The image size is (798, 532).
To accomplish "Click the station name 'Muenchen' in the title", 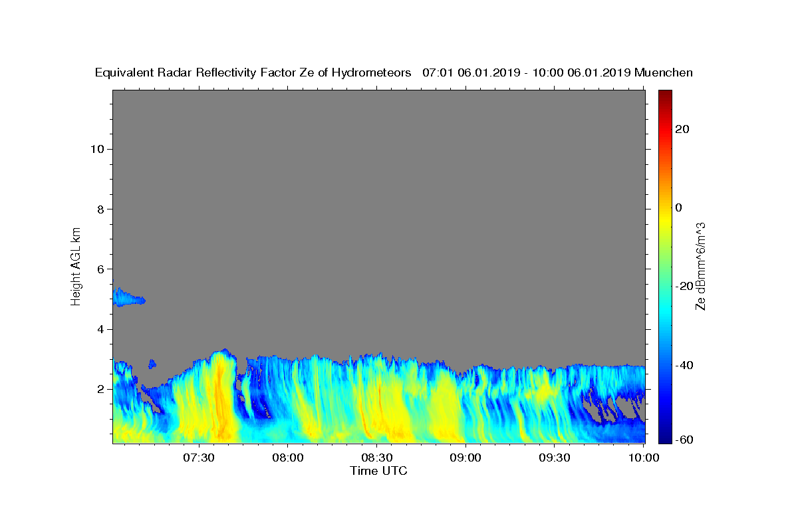I will (664, 73).
